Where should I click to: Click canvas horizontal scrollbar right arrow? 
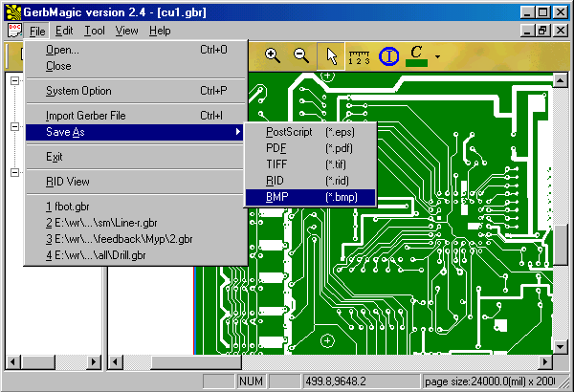point(545,362)
